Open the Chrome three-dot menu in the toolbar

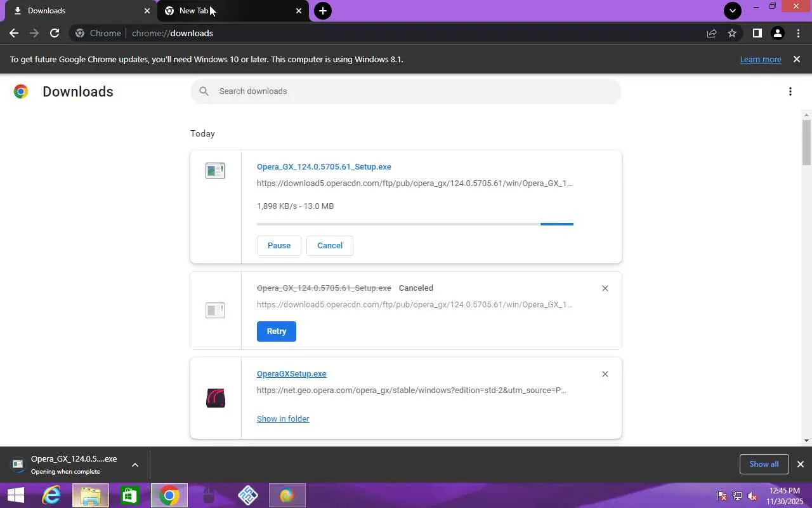798,33
